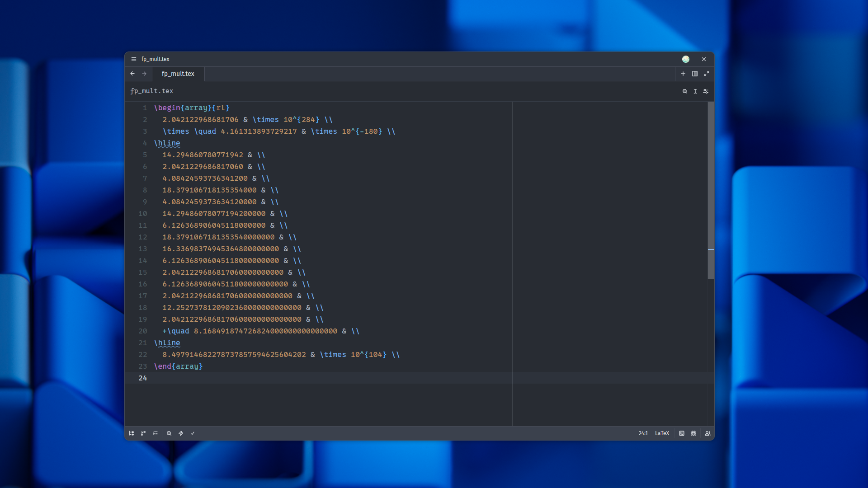Click the \begin{array}{rl} line
Image resolution: width=868 pixels, height=488 pixels.
click(x=192, y=108)
